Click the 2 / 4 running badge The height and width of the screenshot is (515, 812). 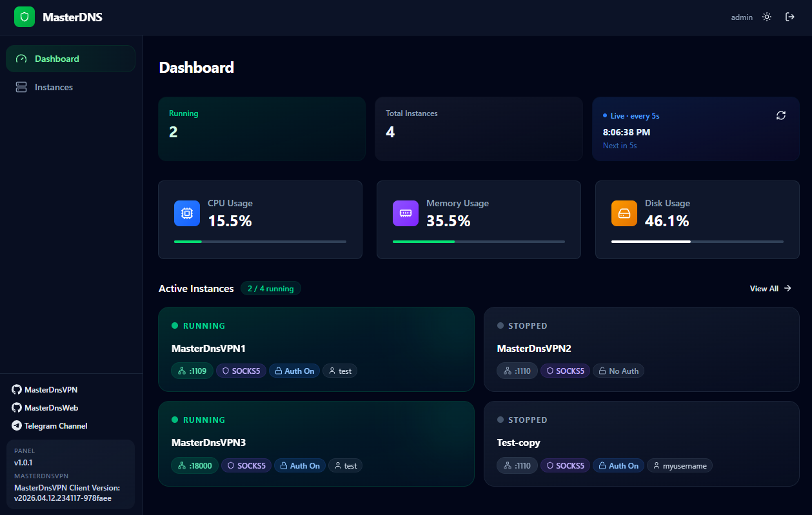[x=271, y=289]
